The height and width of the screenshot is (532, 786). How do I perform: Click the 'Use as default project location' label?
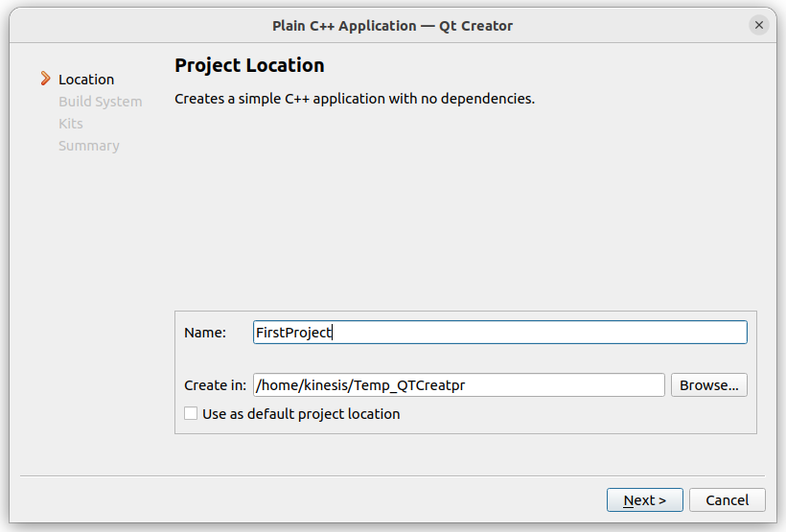click(x=301, y=414)
